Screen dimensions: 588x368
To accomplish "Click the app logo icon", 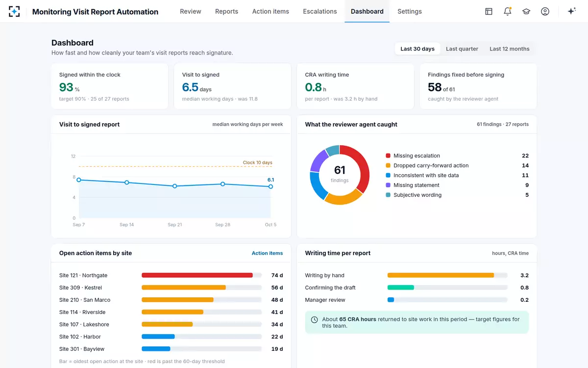I will point(14,11).
